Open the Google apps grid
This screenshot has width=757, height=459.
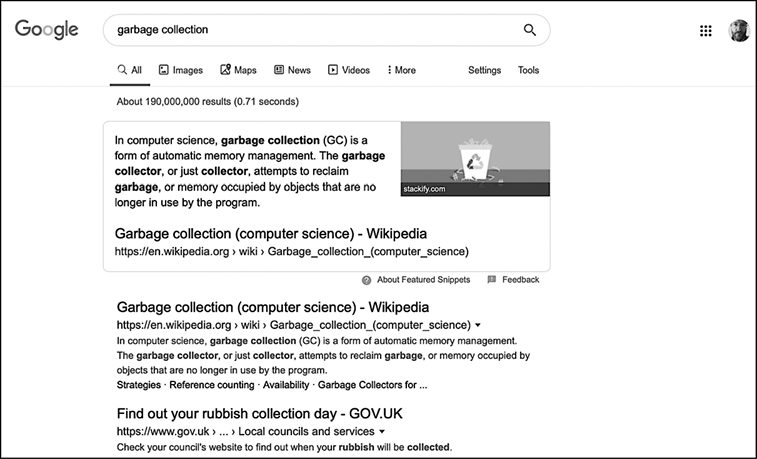706,31
